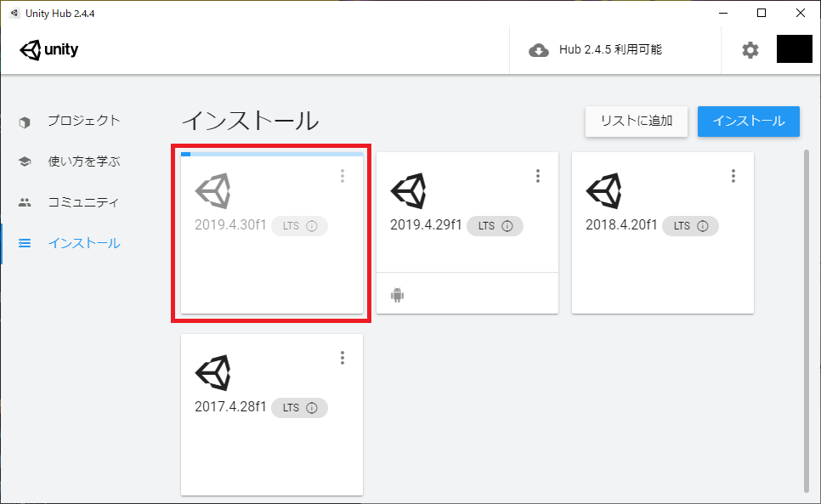Go to the プロジェクト sidebar tab
Screen dimensions: 821x504
(83, 121)
